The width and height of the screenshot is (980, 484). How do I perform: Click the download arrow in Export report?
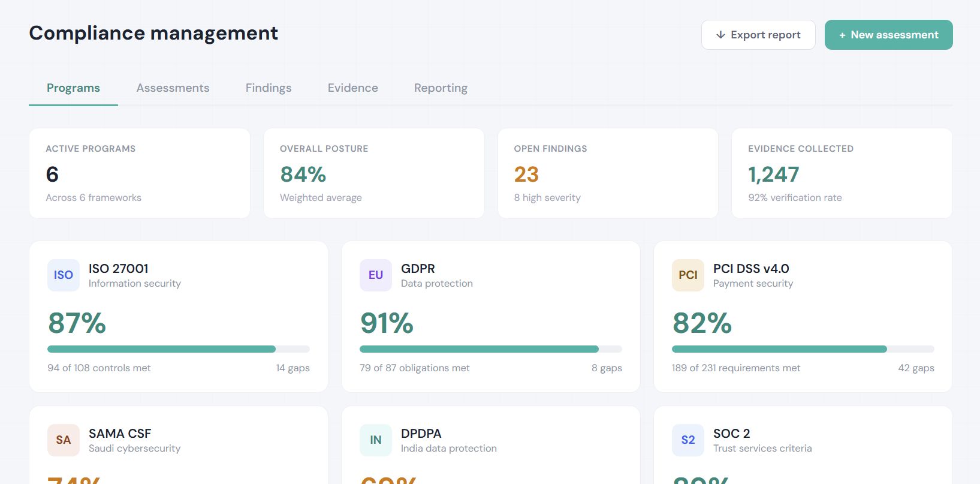(x=720, y=35)
